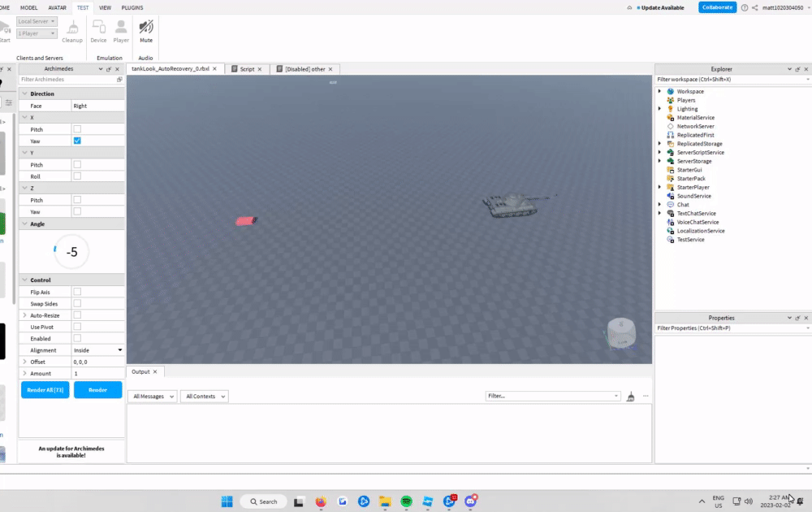Open the AVATAR ribbon tab
This screenshot has height=512, width=812.
(57, 8)
